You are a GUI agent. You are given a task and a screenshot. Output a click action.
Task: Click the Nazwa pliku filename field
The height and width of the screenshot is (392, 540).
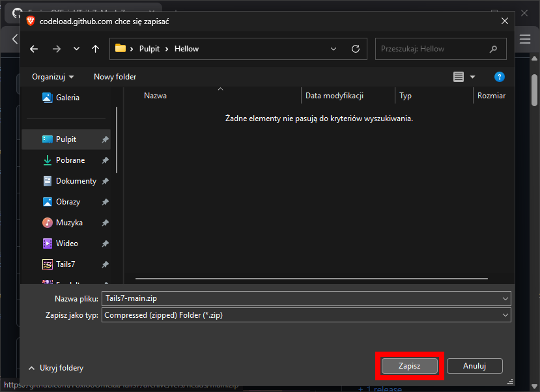[300, 298]
